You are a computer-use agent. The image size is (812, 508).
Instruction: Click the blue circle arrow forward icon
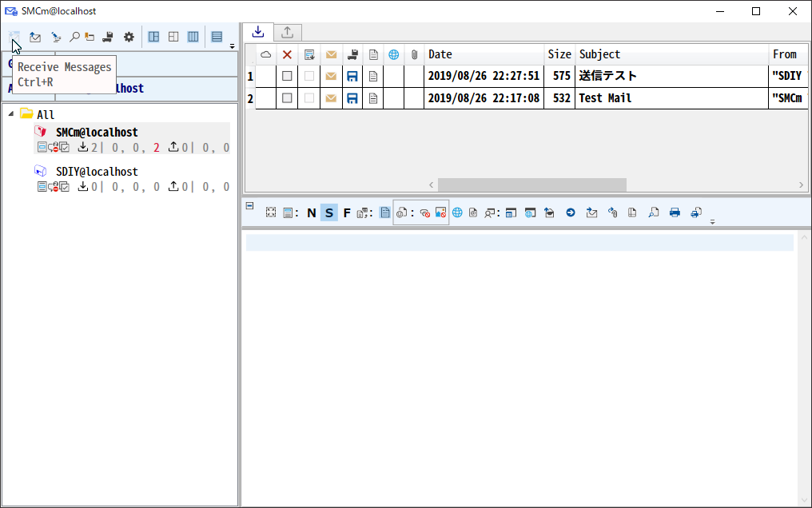pos(570,212)
